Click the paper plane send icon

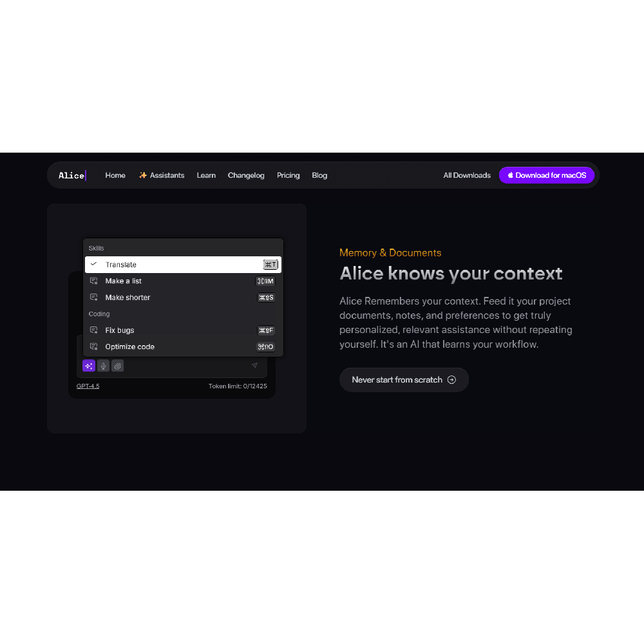[x=254, y=365]
